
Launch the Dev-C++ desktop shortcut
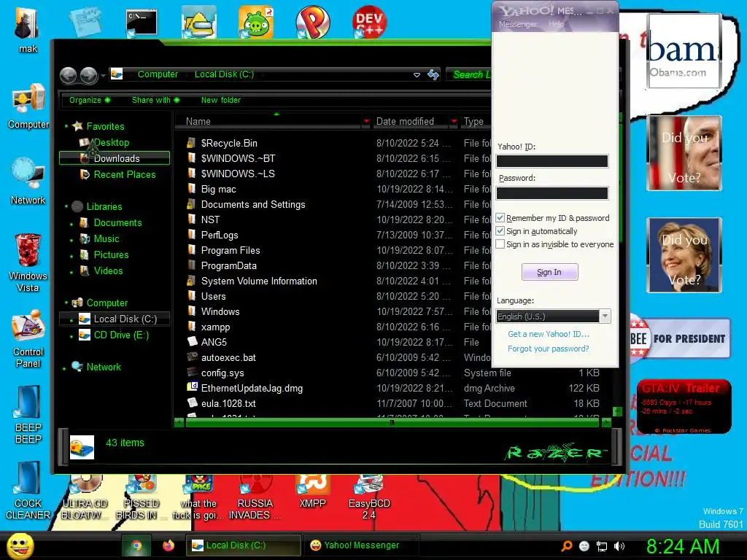tap(369, 22)
